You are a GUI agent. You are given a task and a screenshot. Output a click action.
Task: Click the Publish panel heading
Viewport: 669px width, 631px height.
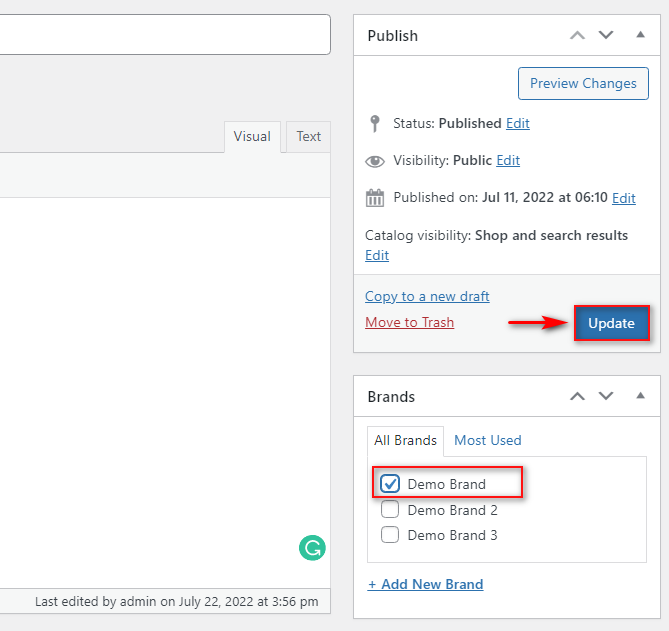(x=393, y=36)
